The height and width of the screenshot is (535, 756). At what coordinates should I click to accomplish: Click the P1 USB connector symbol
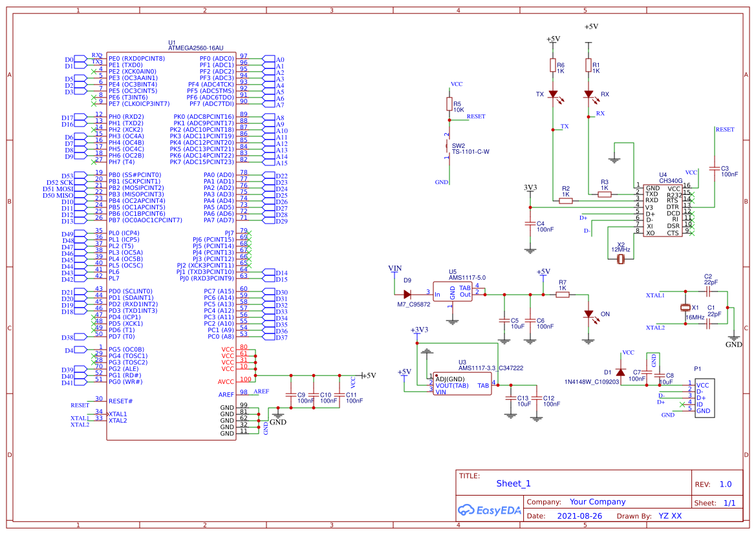pos(704,397)
